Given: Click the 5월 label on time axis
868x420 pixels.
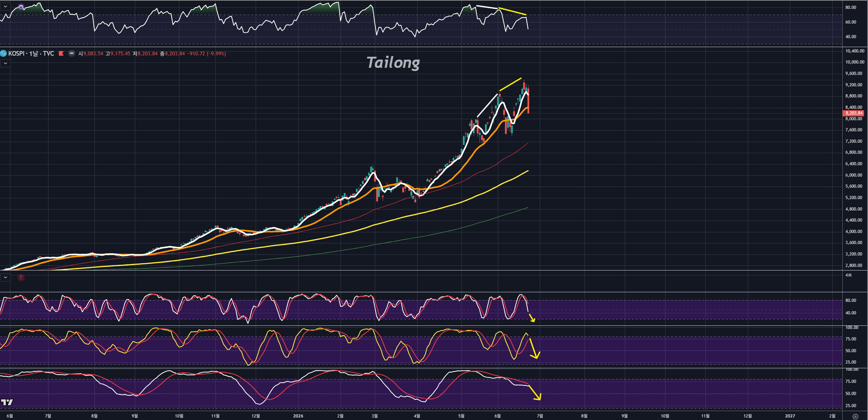Looking at the screenshot, I should pos(461,416).
